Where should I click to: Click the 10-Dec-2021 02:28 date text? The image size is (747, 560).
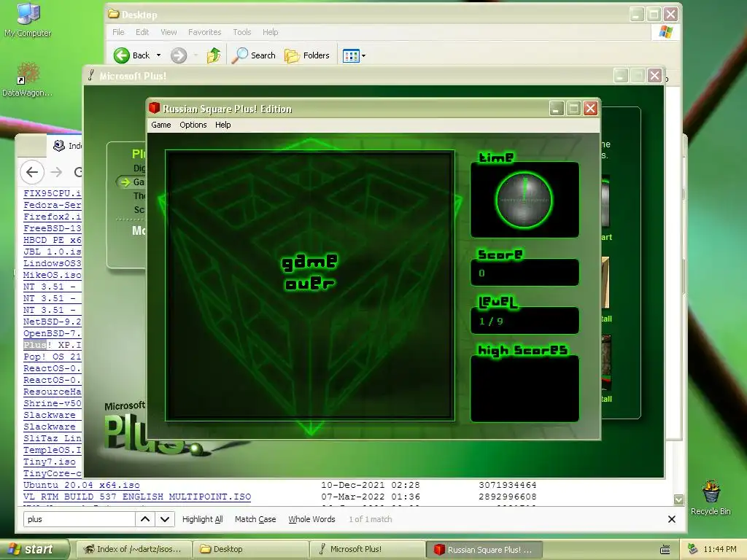click(x=370, y=485)
